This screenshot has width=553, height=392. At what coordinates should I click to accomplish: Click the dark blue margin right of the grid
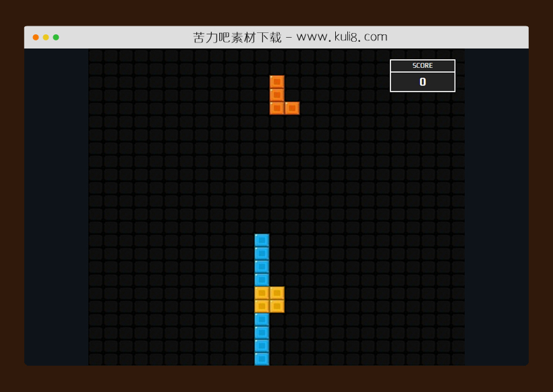[496, 202]
